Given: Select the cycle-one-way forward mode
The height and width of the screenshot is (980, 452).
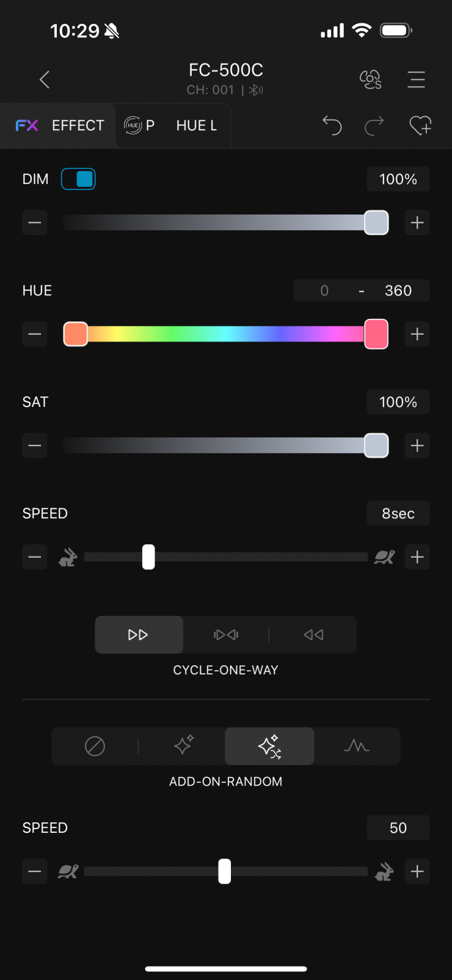Looking at the screenshot, I should pos(139,635).
